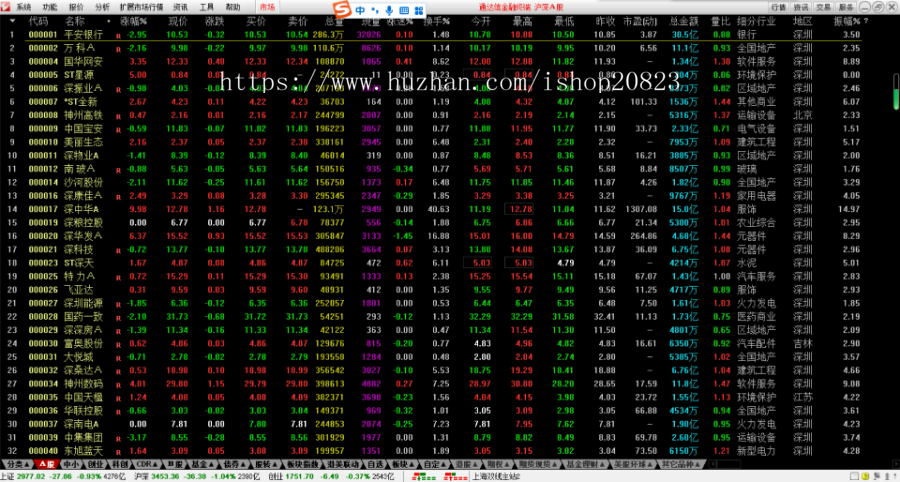Open the Sogou soft keyboard icon
The height and width of the screenshot is (482, 900).
[404, 10]
